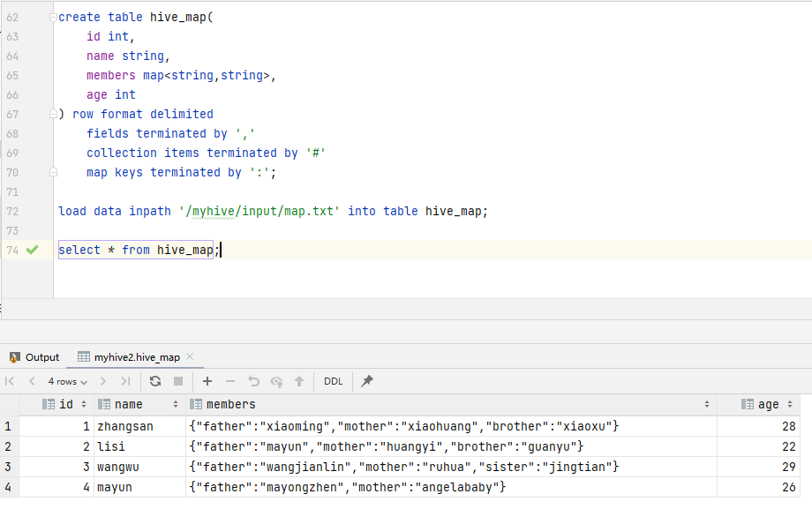Click the name column table icon
Viewport: 812px width, 509px height.
point(104,404)
